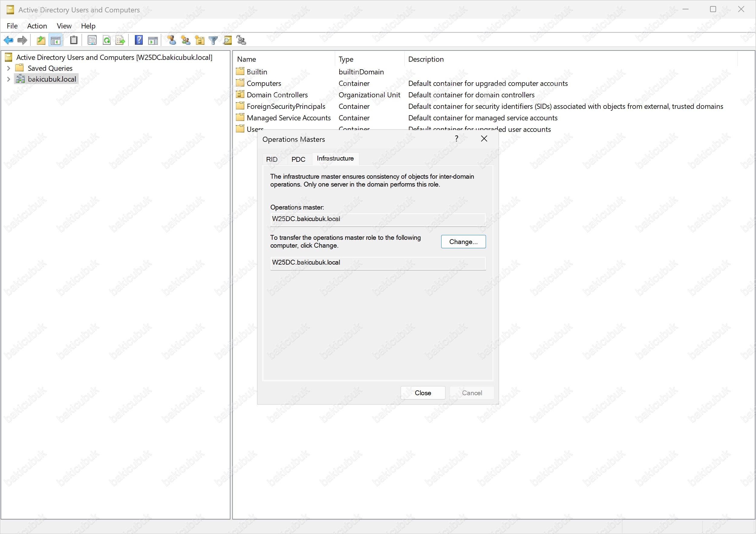Screen dimensions: 756x534
Task: Select the Domain Controllers row name
Action: [277, 95]
